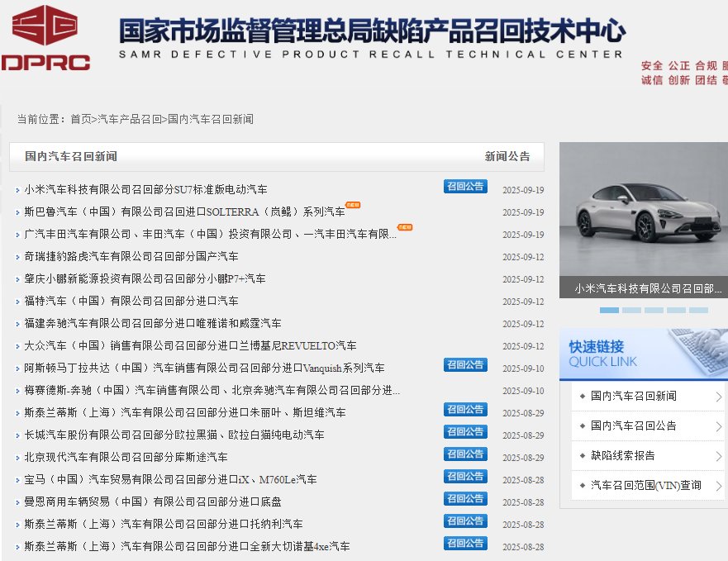The width and height of the screenshot is (728, 561).
Task: Click chevron beside 缺陷线索报告 quick link
Action: click(718, 456)
